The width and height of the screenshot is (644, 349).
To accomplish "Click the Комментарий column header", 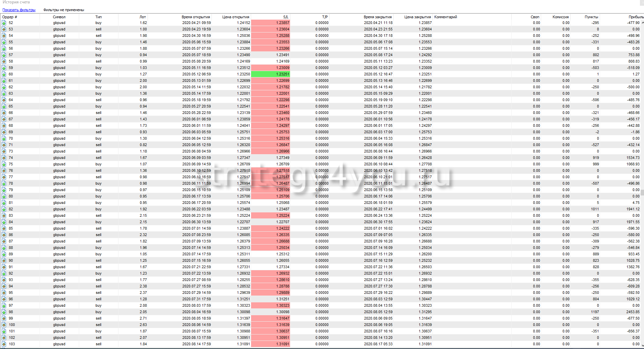I will 445,17.
